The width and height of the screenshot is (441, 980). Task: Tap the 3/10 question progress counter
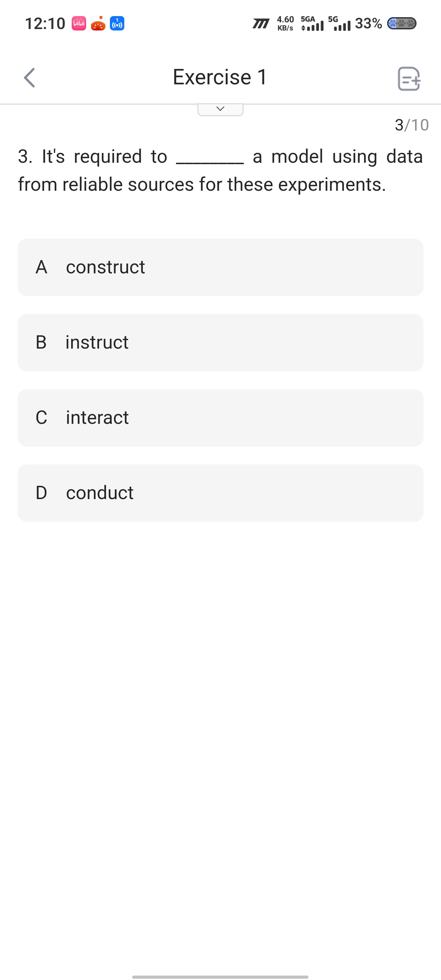pyautogui.click(x=412, y=125)
